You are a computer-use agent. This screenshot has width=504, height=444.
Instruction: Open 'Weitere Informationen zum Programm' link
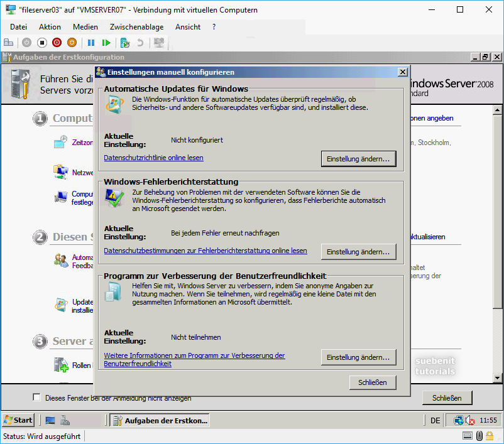point(194,359)
